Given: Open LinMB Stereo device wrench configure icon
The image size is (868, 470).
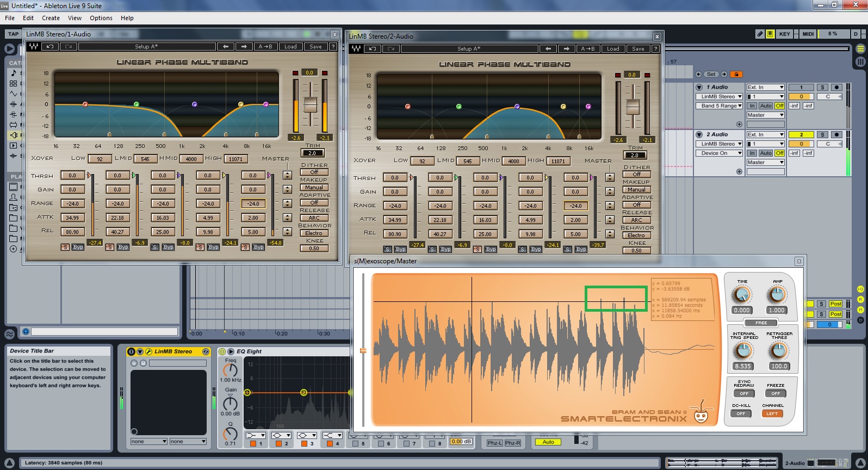Looking at the screenshot, I should [x=148, y=351].
